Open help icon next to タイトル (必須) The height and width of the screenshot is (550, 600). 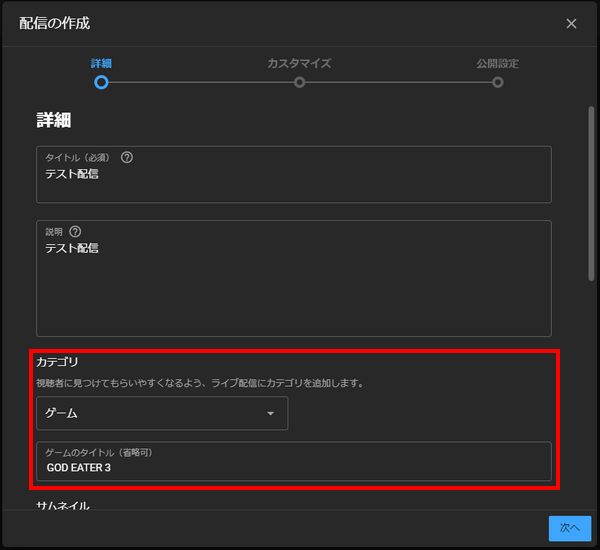click(x=127, y=157)
